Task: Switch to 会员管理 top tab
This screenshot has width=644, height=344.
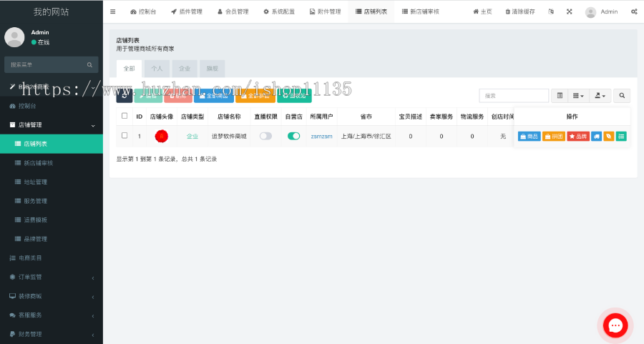Action: click(x=233, y=11)
